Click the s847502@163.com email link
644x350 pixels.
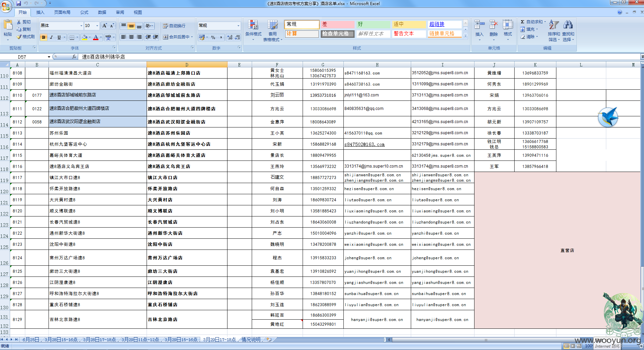tap(364, 144)
